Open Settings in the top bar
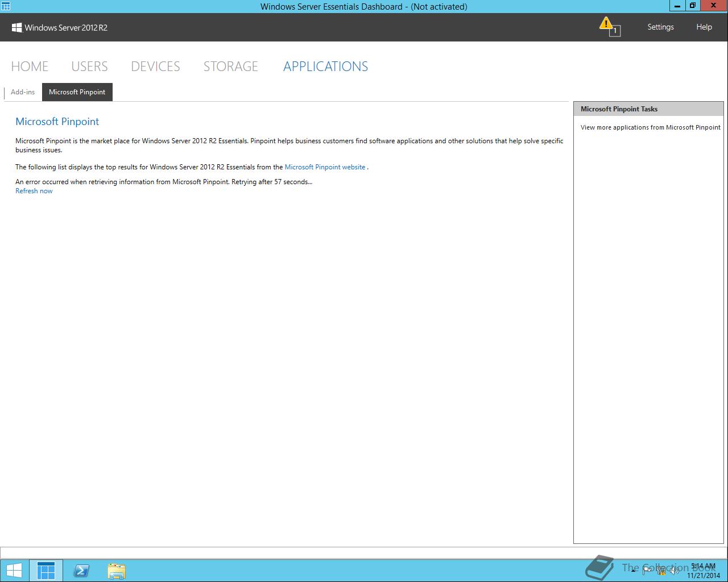The image size is (728, 582). [x=660, y=27]
